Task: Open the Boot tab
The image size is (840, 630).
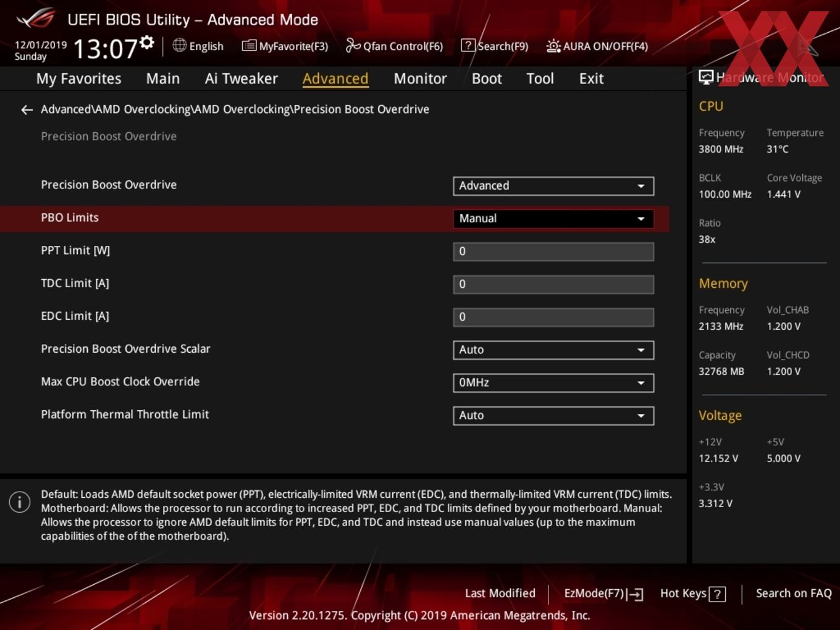Action: point(487,78)
